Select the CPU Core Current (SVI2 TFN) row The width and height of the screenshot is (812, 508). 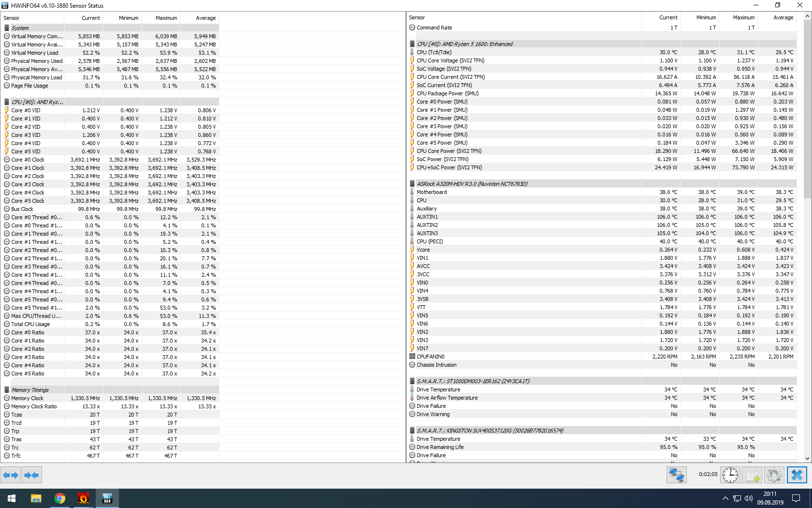(602, 77)
